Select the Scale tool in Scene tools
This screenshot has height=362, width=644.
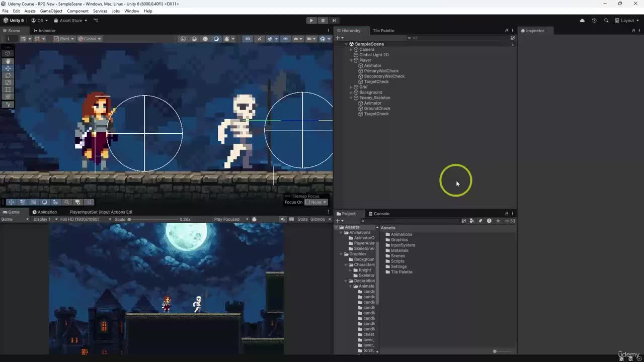tap(8, 82)
